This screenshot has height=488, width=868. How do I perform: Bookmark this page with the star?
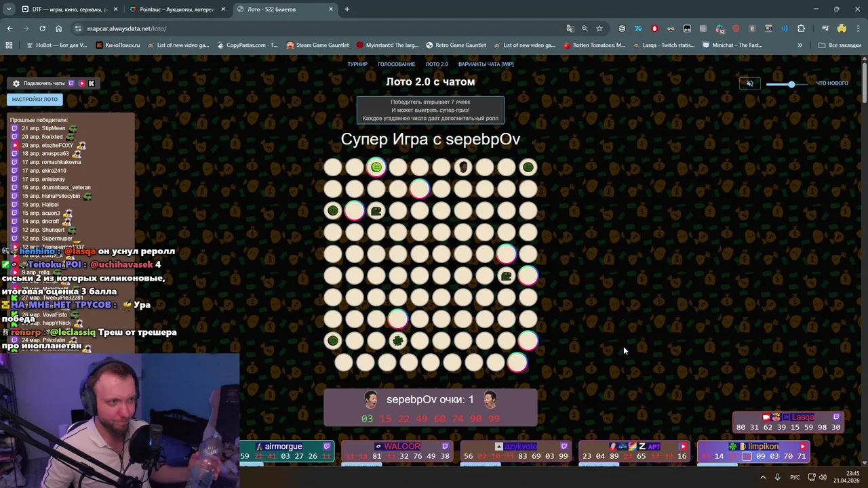[x=599, y=28]
